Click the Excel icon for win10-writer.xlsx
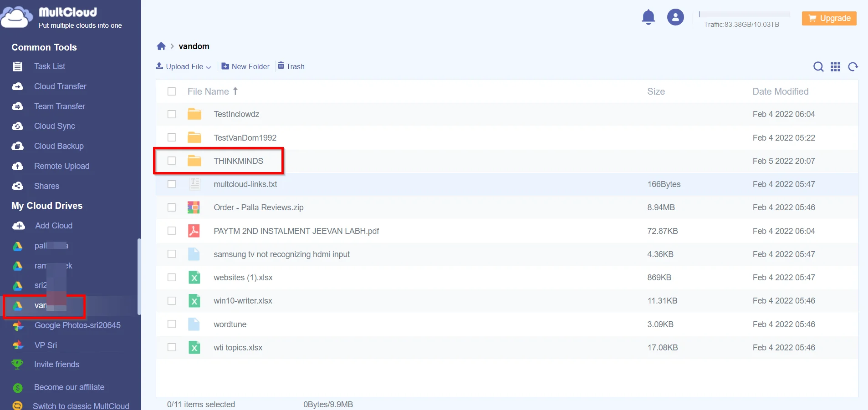Screen dimensions: 868x410 pos(194,301)
